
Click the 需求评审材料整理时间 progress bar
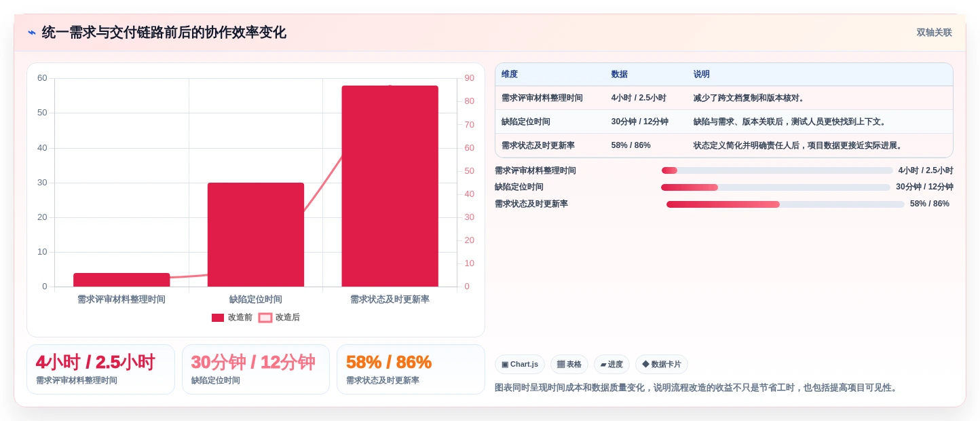point(777,170)
